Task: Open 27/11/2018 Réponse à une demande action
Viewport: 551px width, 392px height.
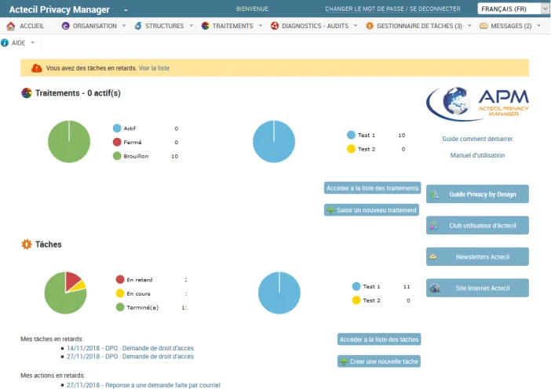Action: tap(144, 385)
